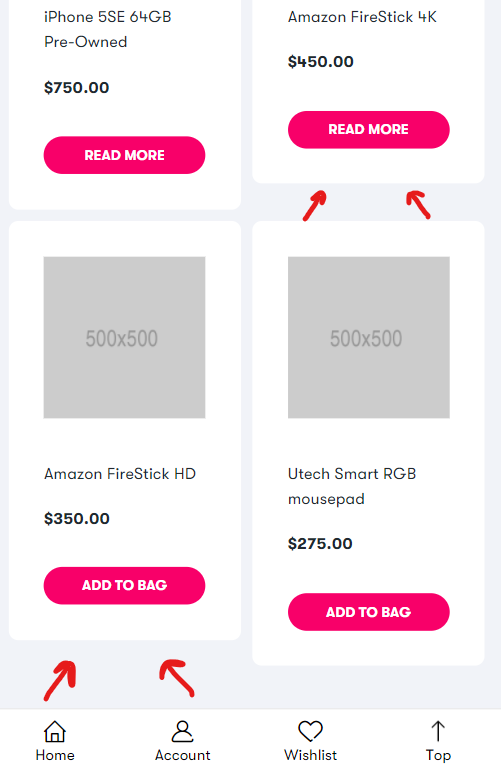Open the Account person icon
This screenshot has width=501, height=772.
pos(183,731)
